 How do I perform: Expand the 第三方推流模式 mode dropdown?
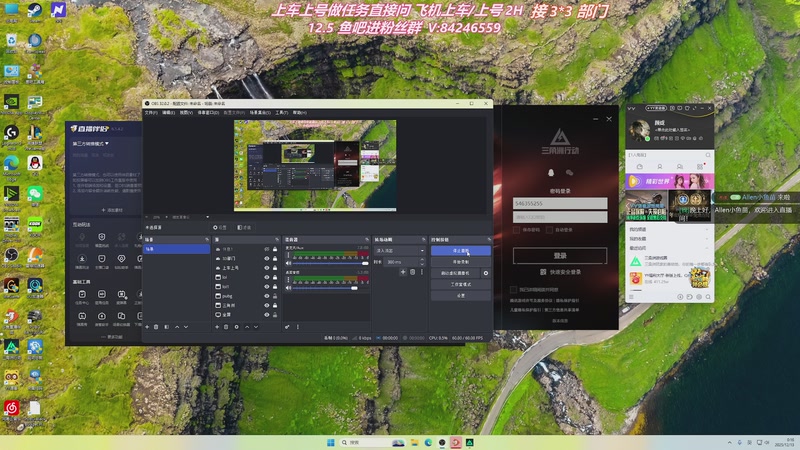point(91,144)
